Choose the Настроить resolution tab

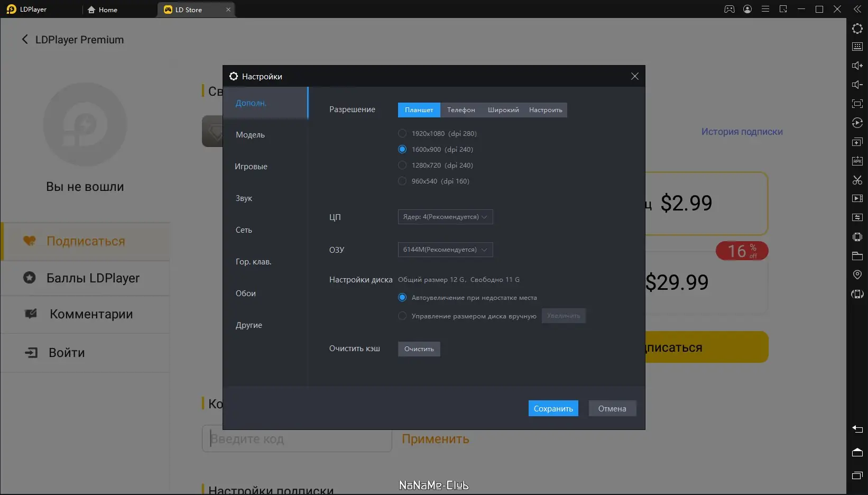pyautogui.click(x=546, y=110)
